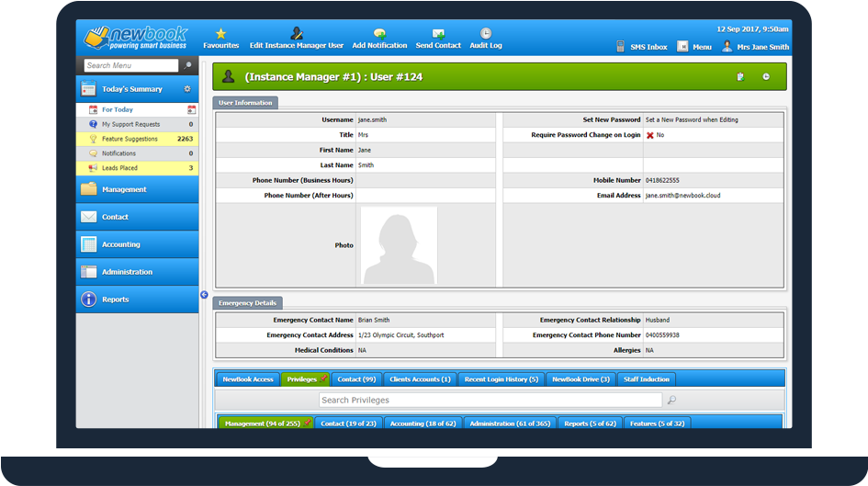Image resolution: width=868 pixels, height=486 pixels.
Task: Open For Today in sidebar
Action: pos(137,109)
